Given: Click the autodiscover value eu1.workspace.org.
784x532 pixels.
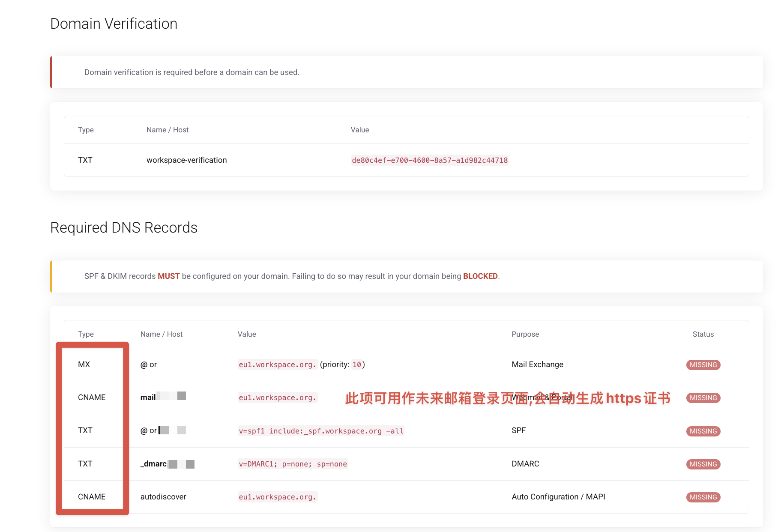Looking at the screenshot, I should pyautogui.click(x=278, y=497).
